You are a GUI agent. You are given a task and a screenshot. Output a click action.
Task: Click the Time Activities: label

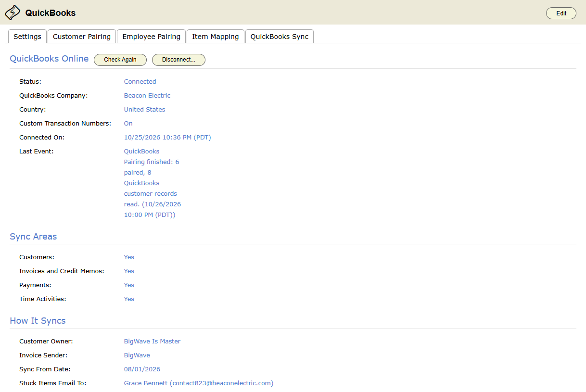pos(43,299)
